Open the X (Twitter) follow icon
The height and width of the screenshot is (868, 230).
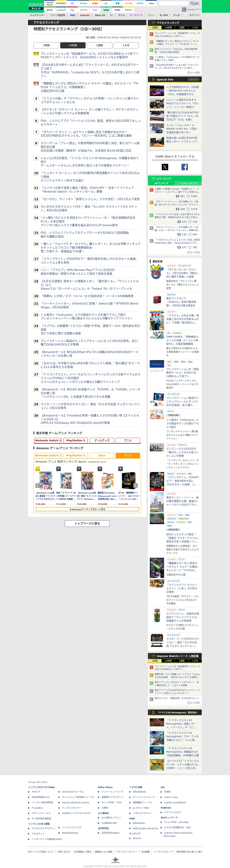[x=165, y=167]
